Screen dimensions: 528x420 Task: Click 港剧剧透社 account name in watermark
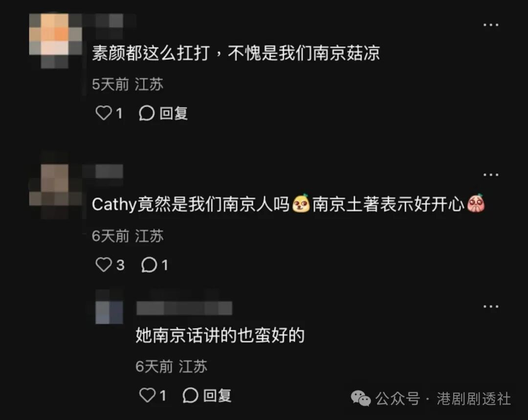[x=474, y=399]
